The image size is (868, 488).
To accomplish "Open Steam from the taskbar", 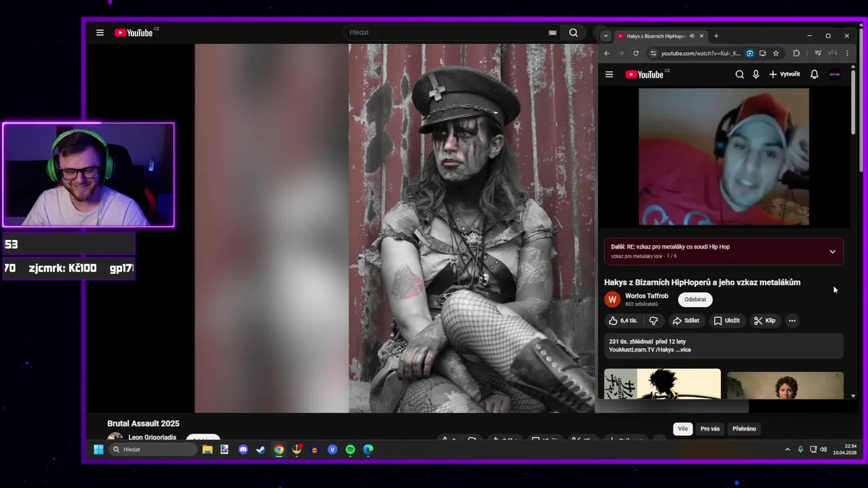I will [260, 449].
